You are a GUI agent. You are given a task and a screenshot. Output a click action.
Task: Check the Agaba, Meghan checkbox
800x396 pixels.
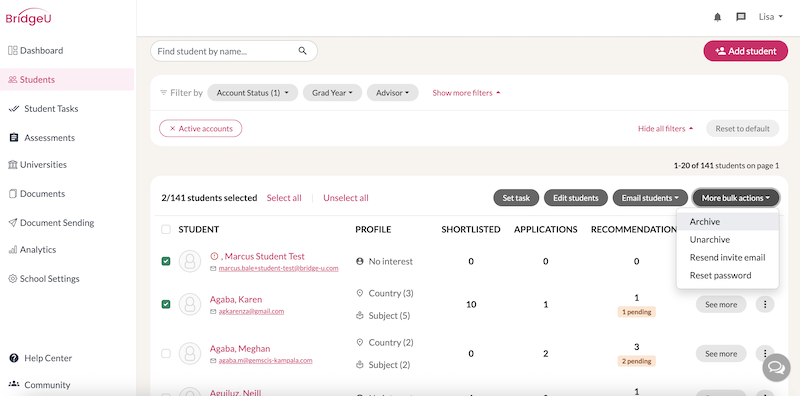click(x=166, y=353)
